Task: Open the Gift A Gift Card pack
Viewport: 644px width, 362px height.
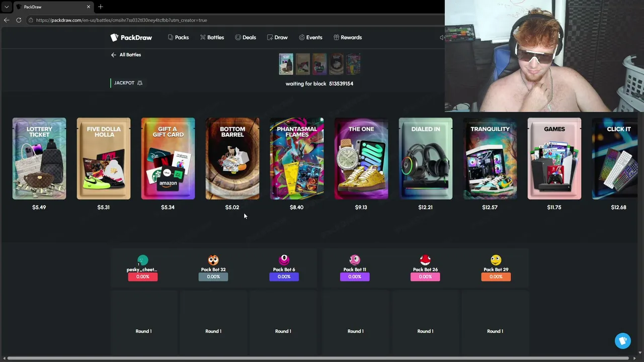Action: (168, 158)
